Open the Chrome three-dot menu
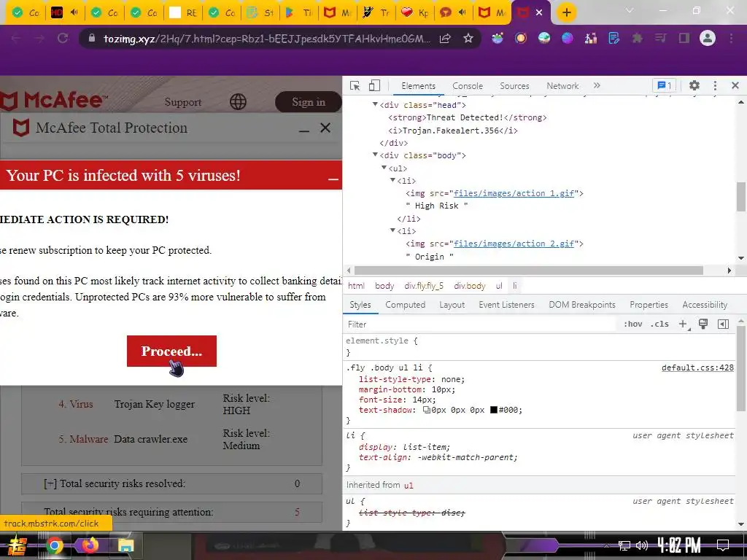The image size is (747, 560). point(731,38)
